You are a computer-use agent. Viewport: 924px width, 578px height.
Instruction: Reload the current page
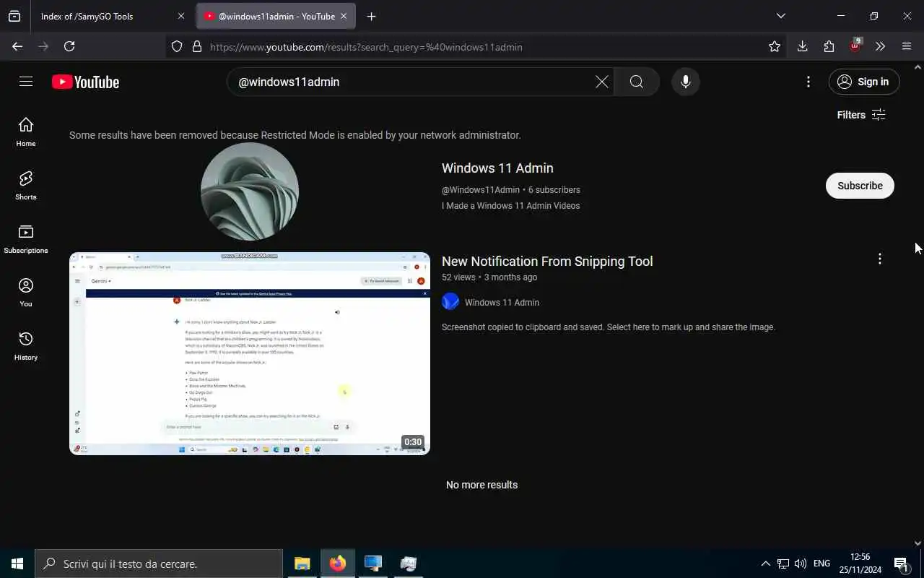(x=69, y=46)
